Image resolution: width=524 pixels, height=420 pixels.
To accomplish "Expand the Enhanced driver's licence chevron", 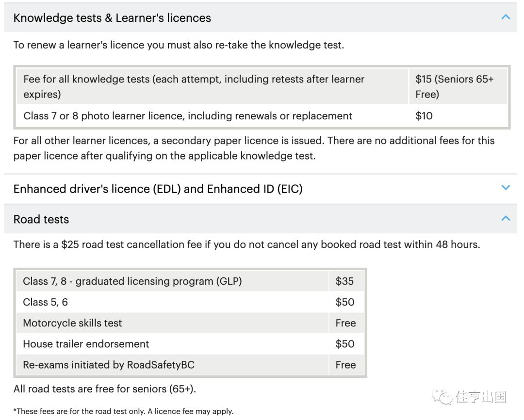I will pyautogui.click(x=506, y=188).
